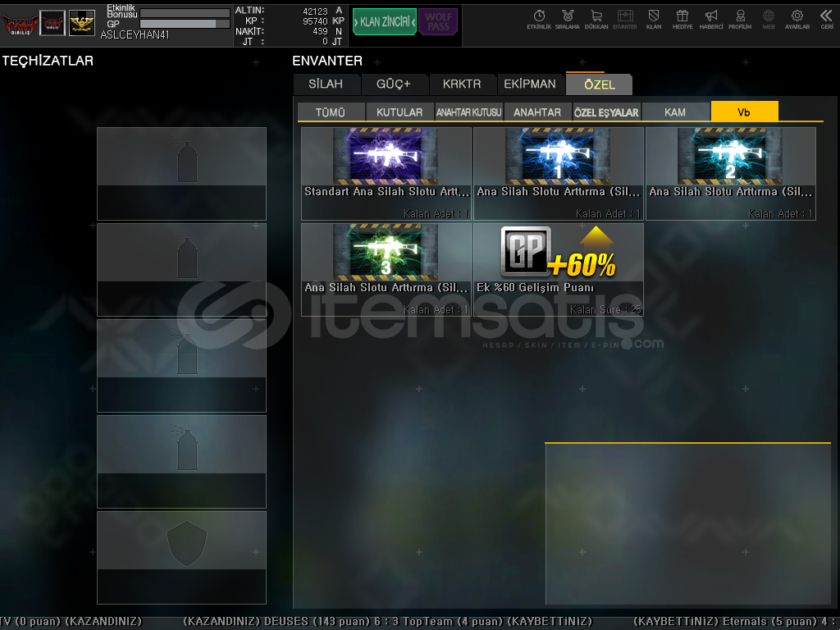Open the Profilim profile icon
This screenshot has height=630, width=840.
click(x=740, y=20)
